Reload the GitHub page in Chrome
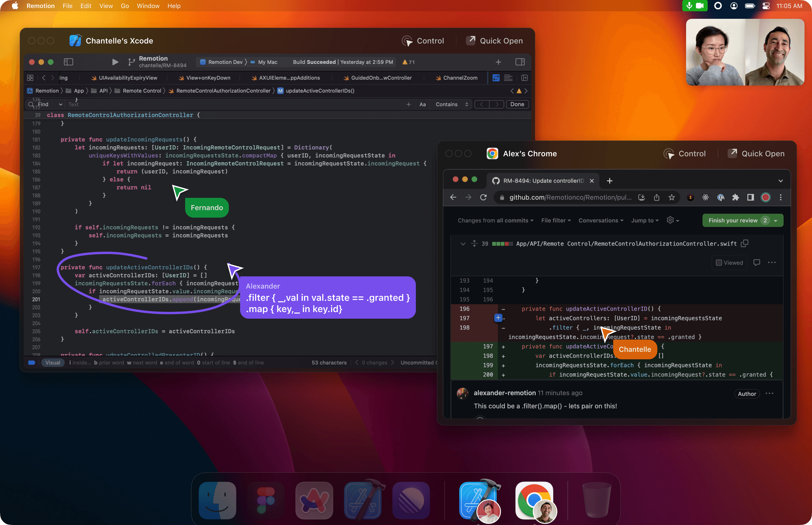Screen dimensions: 812x525 click(483, 197)
